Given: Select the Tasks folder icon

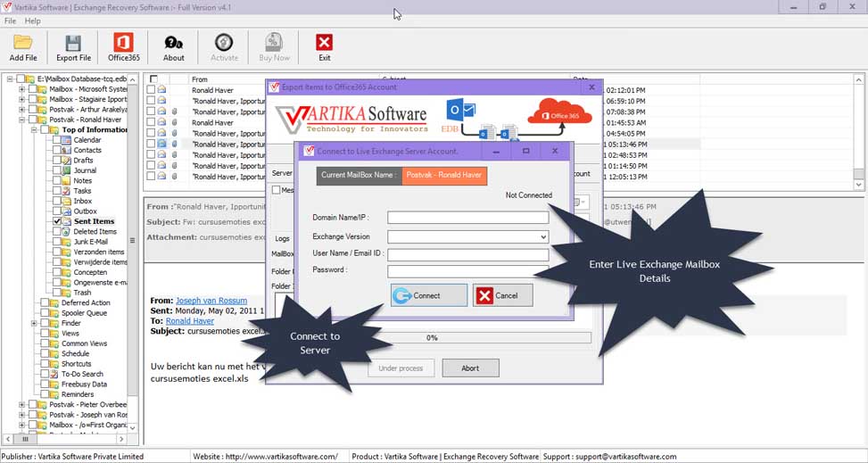Looking at the screenshot, I should (x=66, y=191).
